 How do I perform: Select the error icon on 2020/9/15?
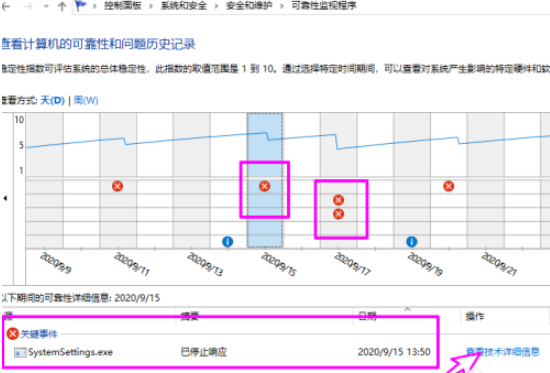(x=264, y=186)
